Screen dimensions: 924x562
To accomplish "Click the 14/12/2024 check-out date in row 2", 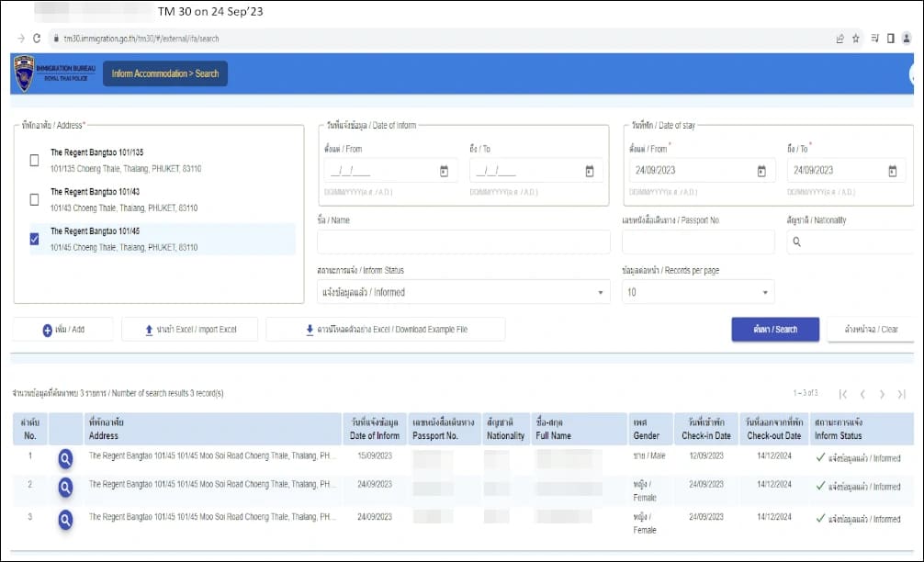I will pos(773,484).
